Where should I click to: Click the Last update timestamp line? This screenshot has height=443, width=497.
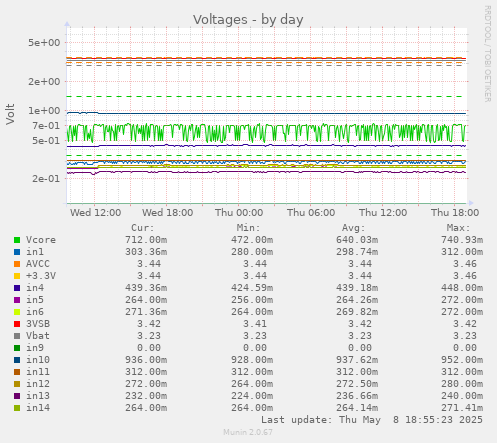point(372,420)
